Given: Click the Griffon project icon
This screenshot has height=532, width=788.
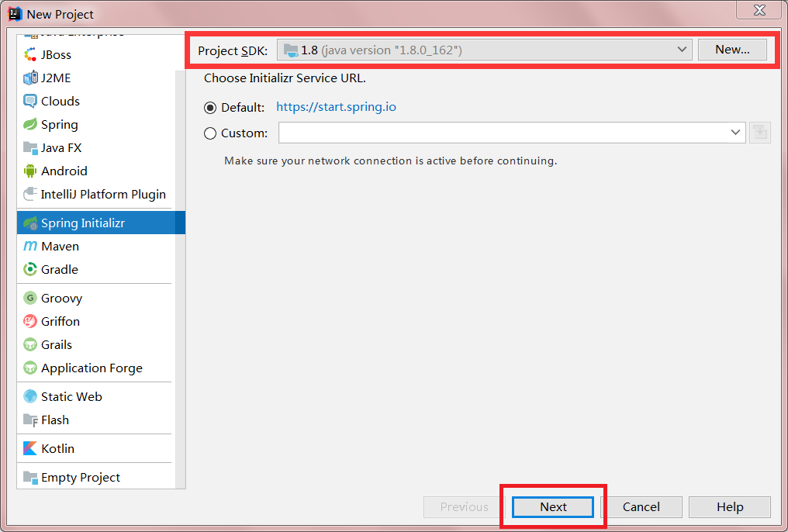Looking at the screenshot, I should 30,322.
